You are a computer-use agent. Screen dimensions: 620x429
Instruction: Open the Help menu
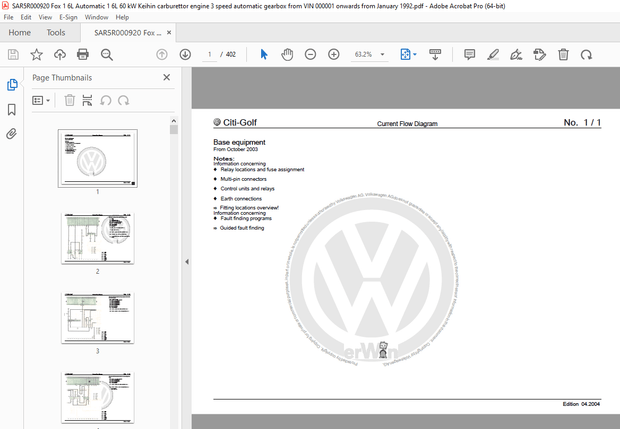coord(122,17)
